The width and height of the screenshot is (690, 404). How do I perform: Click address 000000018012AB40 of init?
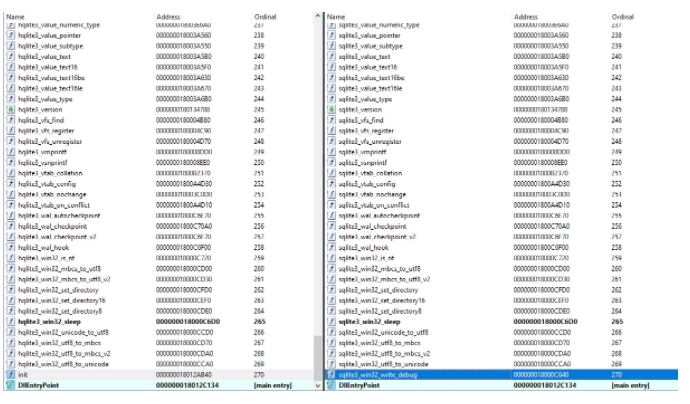click(x=184, y=375)
